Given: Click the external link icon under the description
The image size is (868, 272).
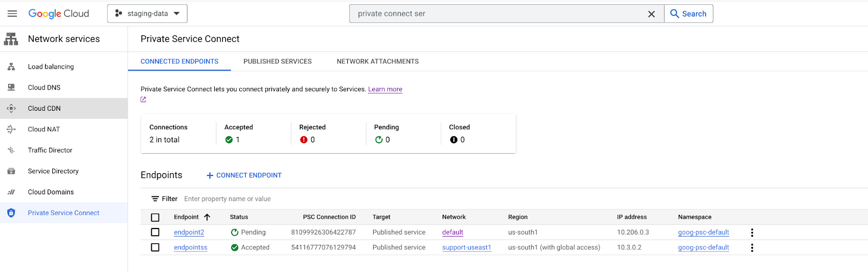Looking at the screenshot, I should coord(143,99).
